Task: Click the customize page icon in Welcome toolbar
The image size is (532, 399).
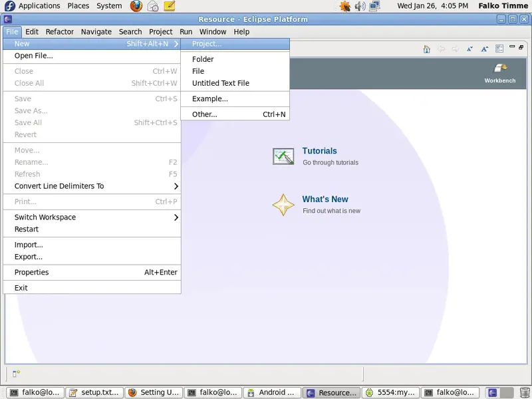Action: pos(499,49)
